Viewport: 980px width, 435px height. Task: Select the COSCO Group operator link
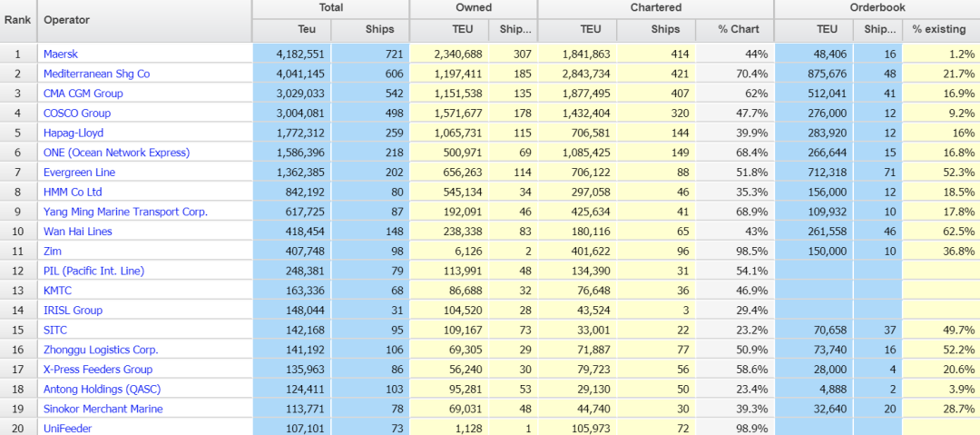point(77,114)
